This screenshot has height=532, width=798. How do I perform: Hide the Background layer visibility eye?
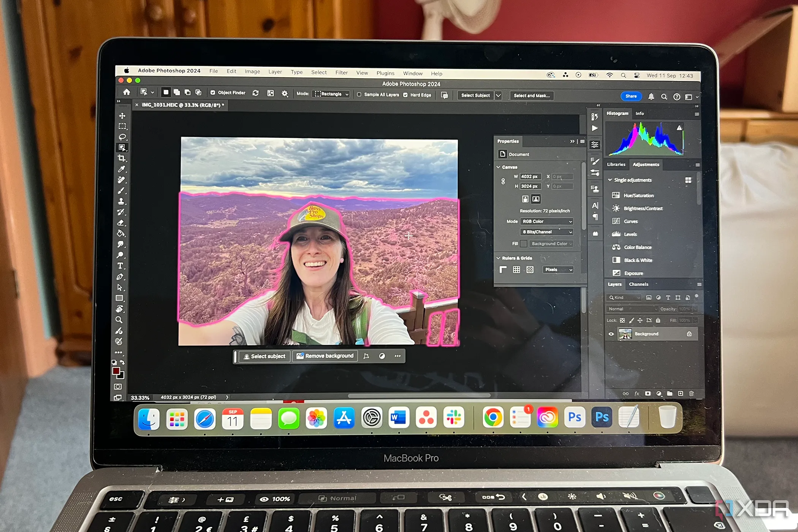[611, 334]
